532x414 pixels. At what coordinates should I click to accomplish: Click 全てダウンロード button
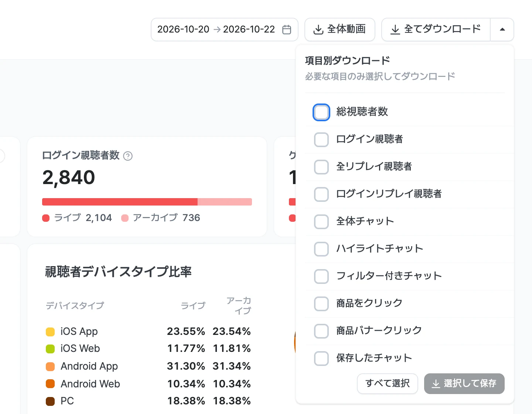(436, 30)
